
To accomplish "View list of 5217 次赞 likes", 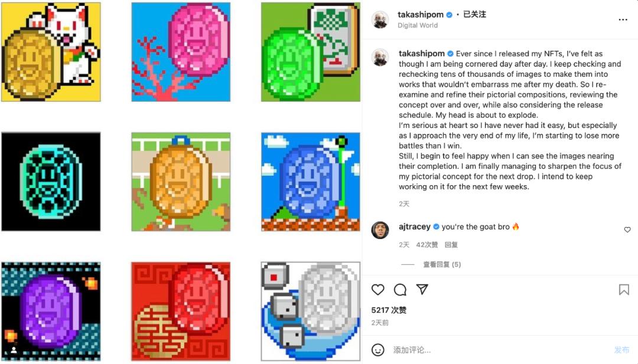I will tap(389, 310).
